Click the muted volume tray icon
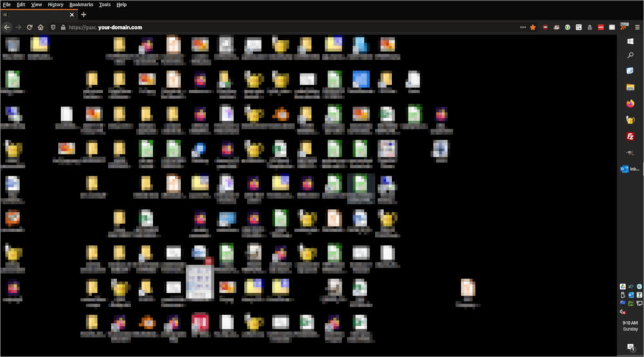The width and height of the screenshot is (644, 357). tap(622, 312)
